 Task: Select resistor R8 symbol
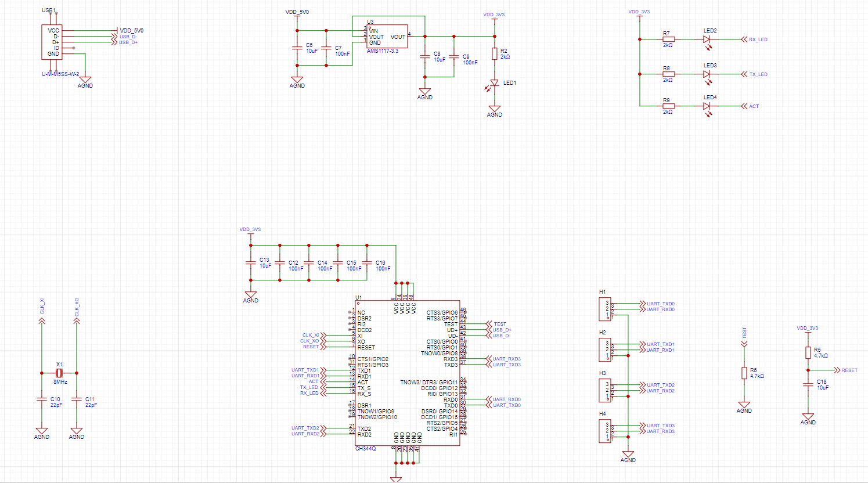point(669,74)
